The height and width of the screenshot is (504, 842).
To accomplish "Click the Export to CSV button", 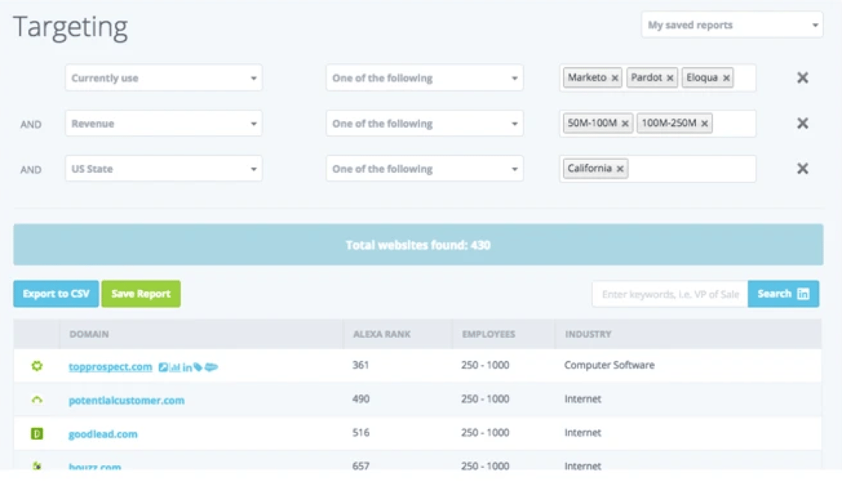I will pos(55,294).
